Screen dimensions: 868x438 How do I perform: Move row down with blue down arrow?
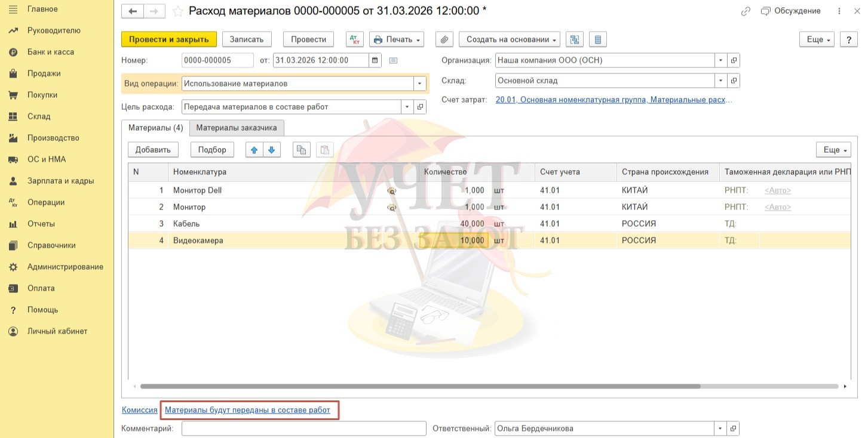click(x=271, y=150)
